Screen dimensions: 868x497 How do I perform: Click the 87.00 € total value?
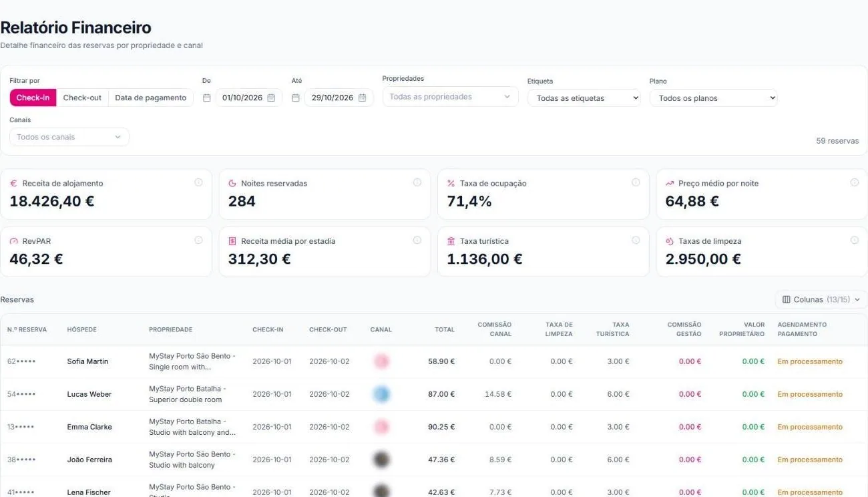[x=441, y=394]
